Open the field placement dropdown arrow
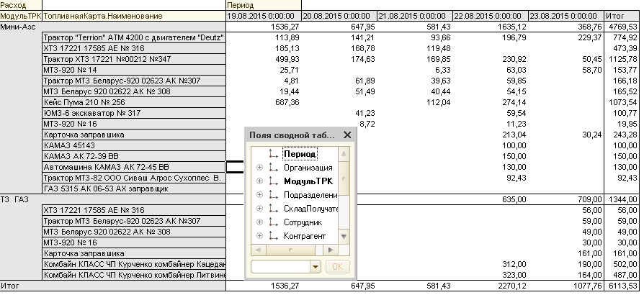This screenshot has width=644, height=295. click(315, 267)
